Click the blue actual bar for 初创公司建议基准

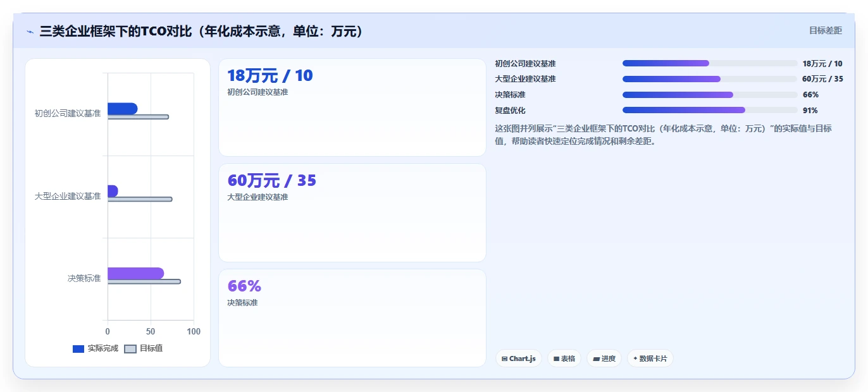coord(122,109)
